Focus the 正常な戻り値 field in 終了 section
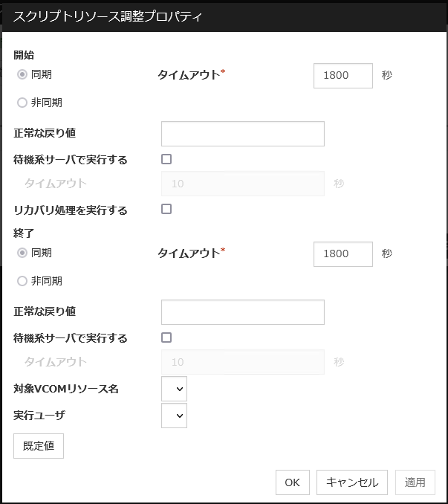 [242, 312]
